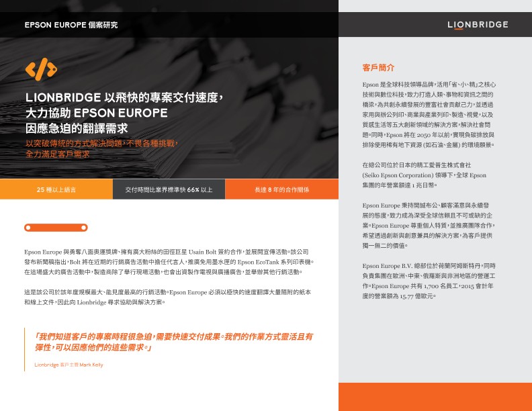Image resolution: width=532 pixels, height=411 pixels.
Task: Select the '25 種以上語言' orange stat box
Action: [56, 189]
